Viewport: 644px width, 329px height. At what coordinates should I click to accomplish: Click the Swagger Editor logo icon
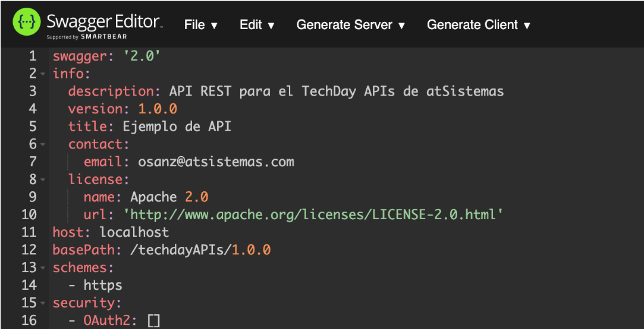click(27, 22)
